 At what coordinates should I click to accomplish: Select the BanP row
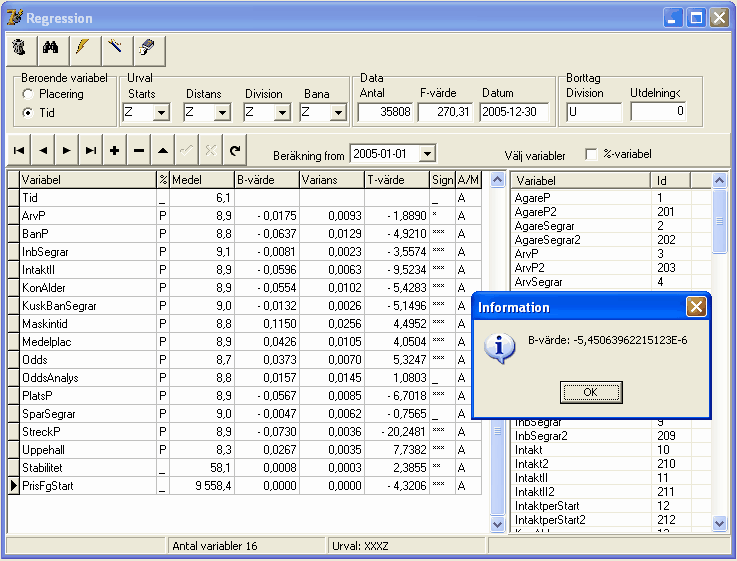tap(244, 234)
